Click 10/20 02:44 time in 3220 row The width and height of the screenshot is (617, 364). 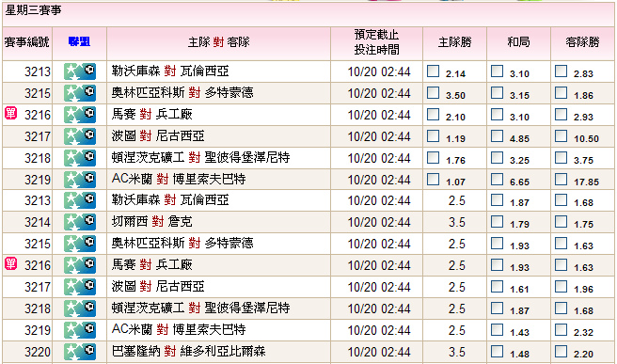tap(379, 352)
